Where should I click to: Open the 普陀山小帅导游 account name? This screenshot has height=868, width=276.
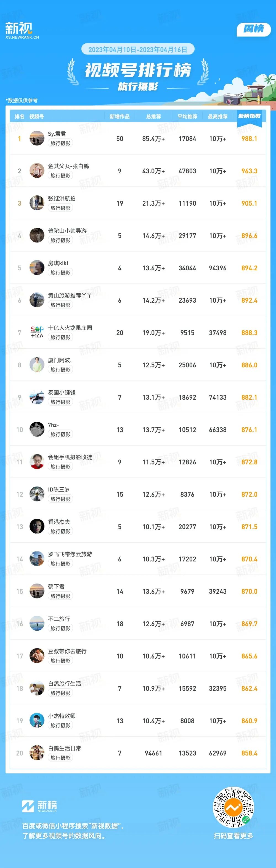coord(67,231)
